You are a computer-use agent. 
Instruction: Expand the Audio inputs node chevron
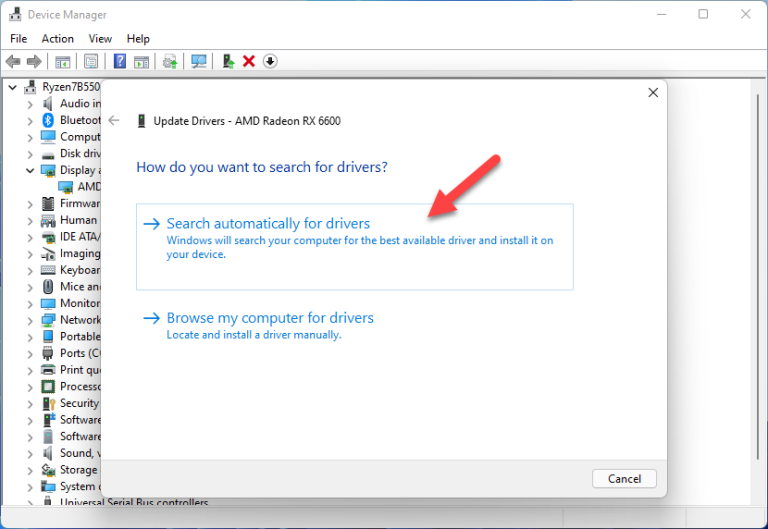(x=30, y=104)
